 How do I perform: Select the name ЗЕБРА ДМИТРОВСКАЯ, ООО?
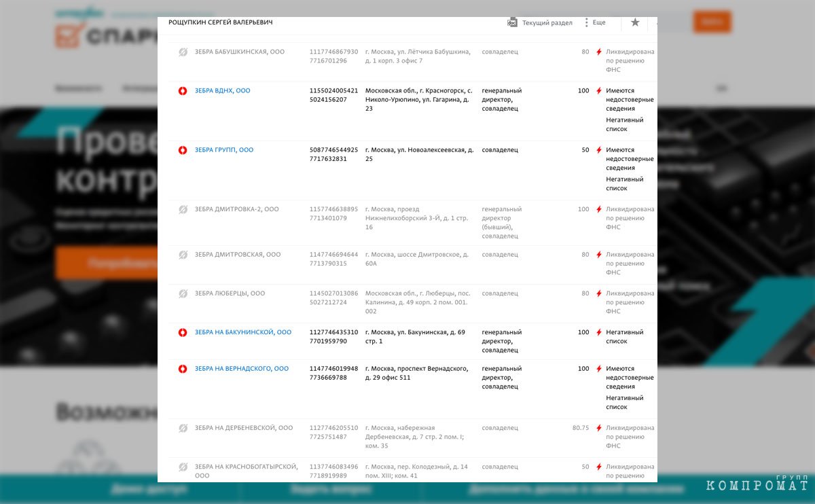click(x=238, y=255)
